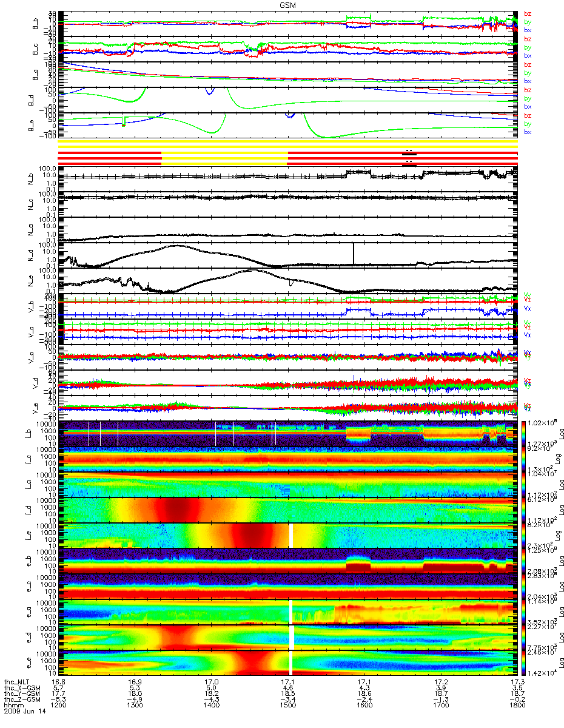This screenshot has width=564, height=728.
Task: Click the Y-GSM value 18.2
Action: point(211,694)
